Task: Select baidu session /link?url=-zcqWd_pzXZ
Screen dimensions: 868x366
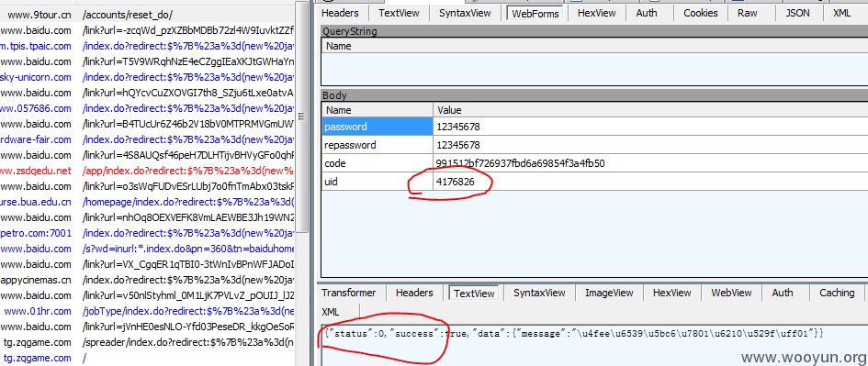Action: [x=147, y=30]
